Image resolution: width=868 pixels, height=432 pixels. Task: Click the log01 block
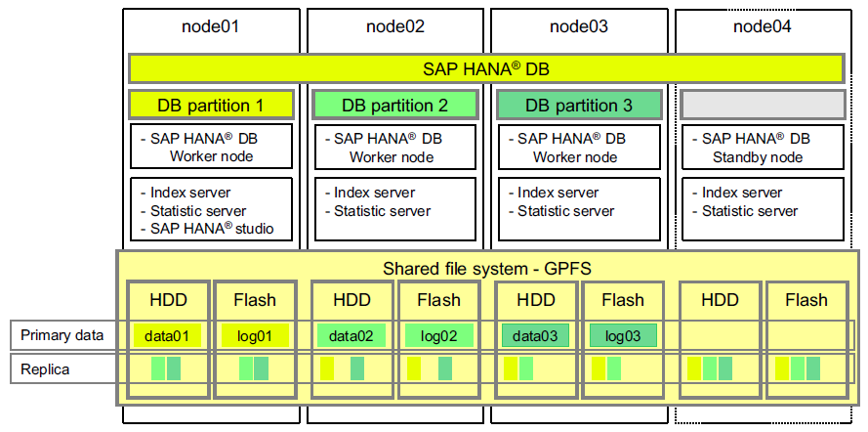coord(255,336)
